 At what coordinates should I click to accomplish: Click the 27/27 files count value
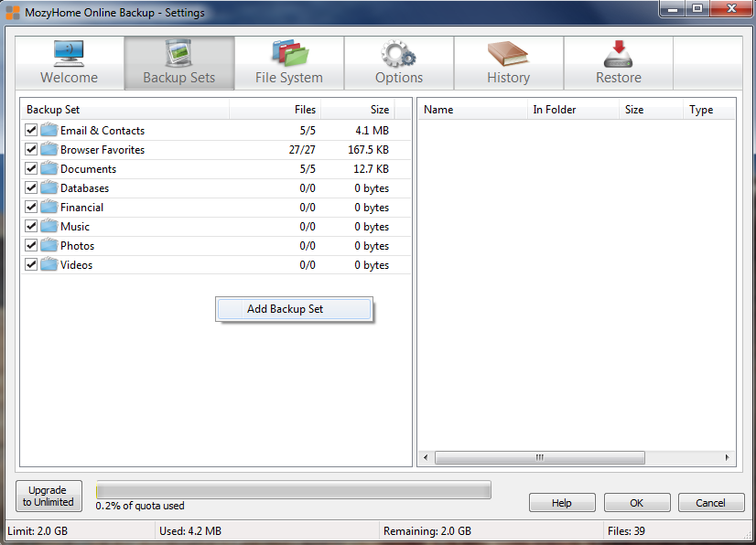[302, 150]
